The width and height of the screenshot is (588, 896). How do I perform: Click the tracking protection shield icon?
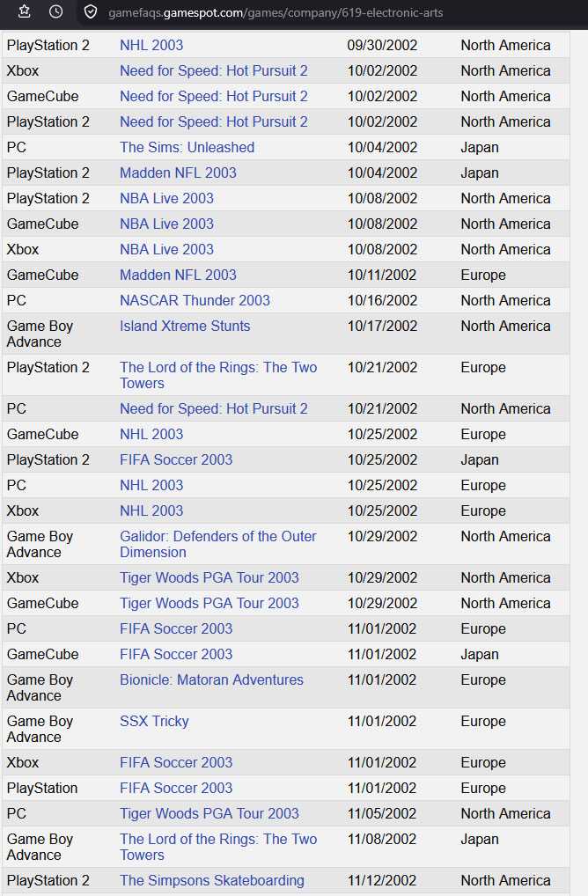[x=91, y=12]
